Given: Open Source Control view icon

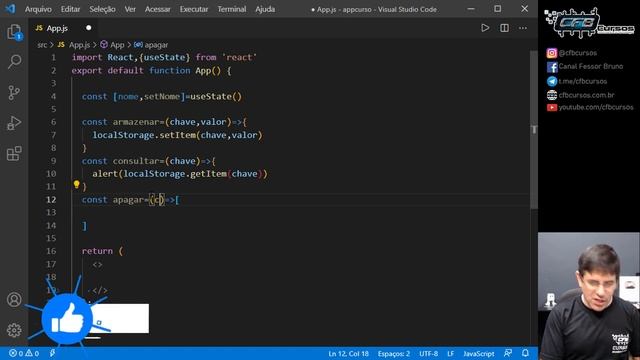Looking at the screenshot, I should pos(14,92).
